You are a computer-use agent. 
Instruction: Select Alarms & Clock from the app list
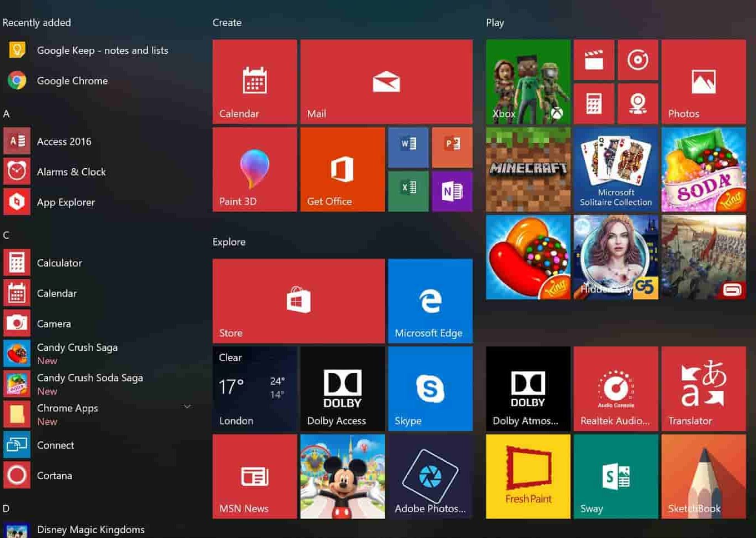pyautogui.click(x=72, y=172)
